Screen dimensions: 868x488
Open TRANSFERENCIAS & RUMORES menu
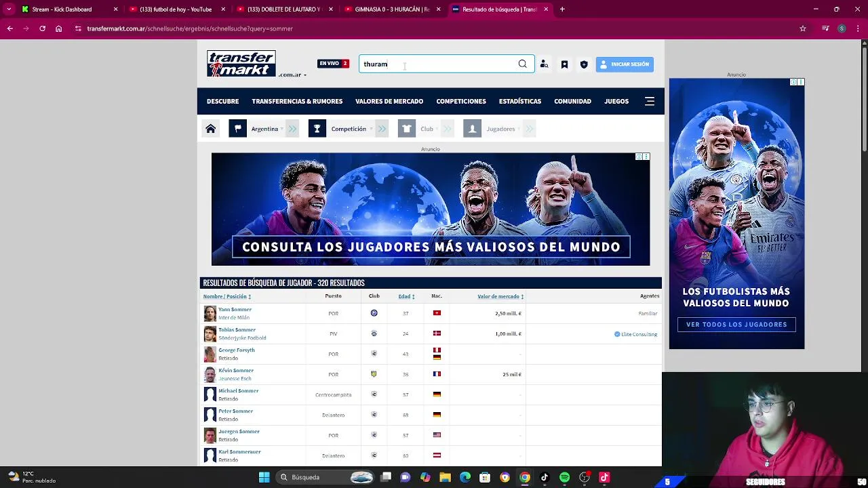297,101
